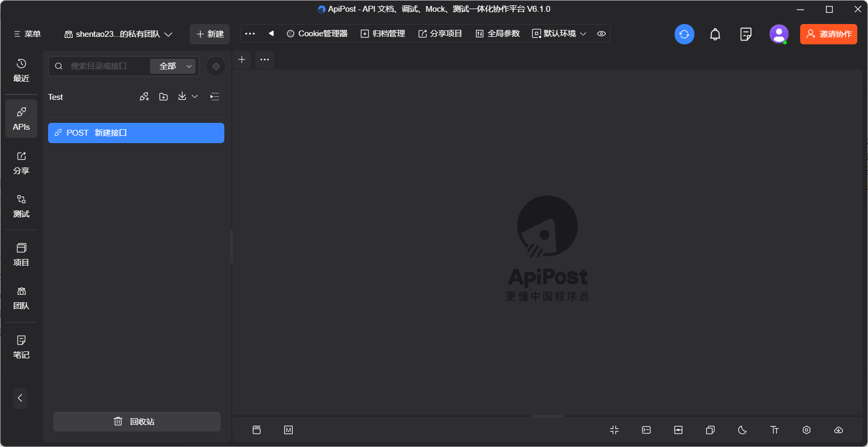Click the bottom-left project panel icon
This screenshot has width=868, height=447.
[256, 430]
